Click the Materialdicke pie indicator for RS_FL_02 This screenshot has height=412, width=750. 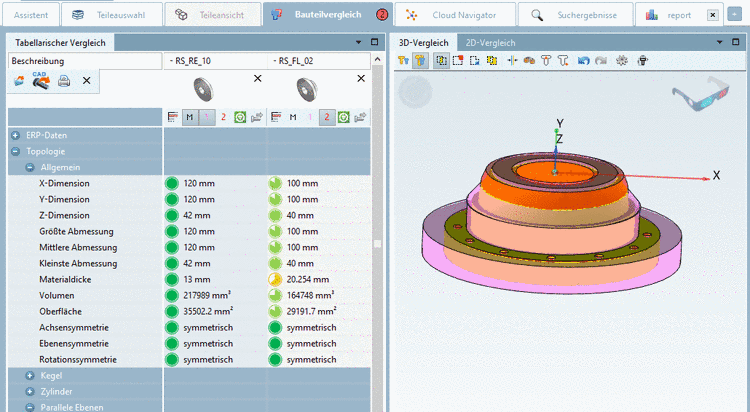(x=275, y=280)
